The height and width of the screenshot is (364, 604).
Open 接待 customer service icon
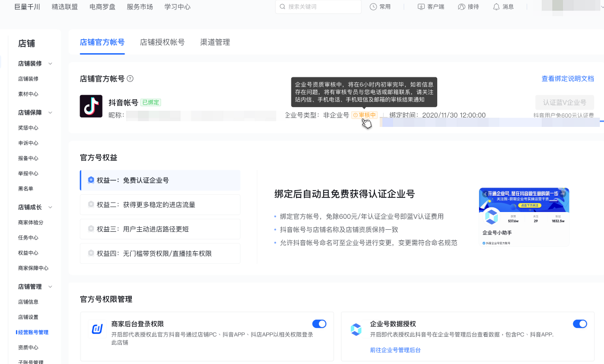tap(461, 7)
